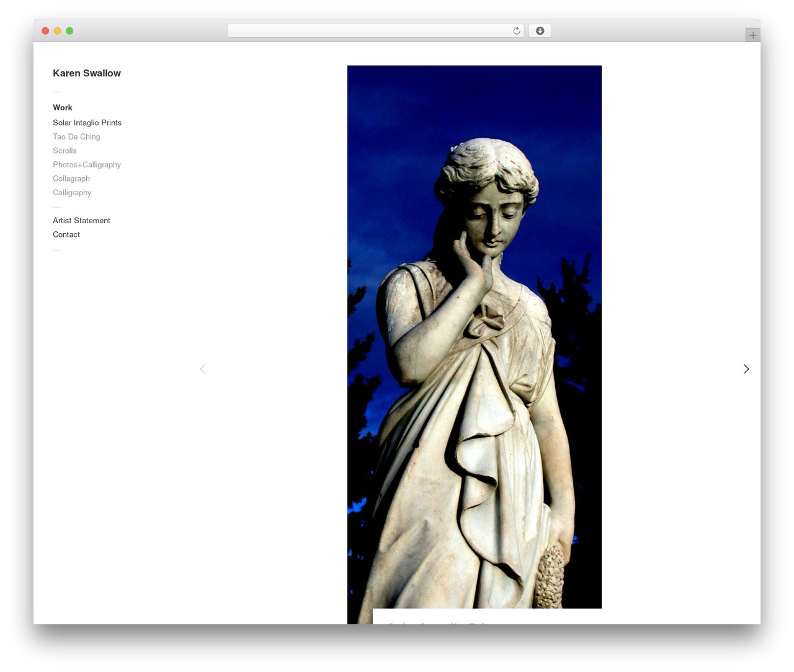Open the Karen Swallow site title
The width and height of the screenshot is (794, 672).
click(x=87, y=73)
